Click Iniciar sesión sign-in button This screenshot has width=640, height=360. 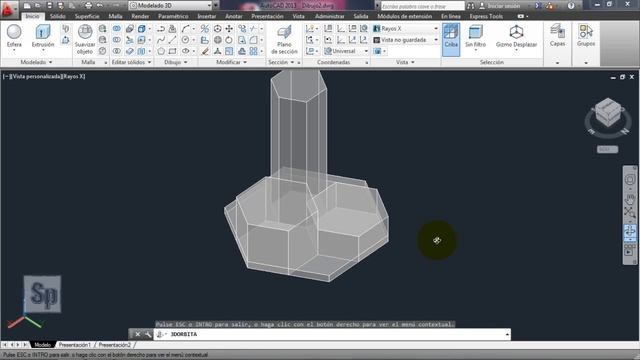coord(500,6)
